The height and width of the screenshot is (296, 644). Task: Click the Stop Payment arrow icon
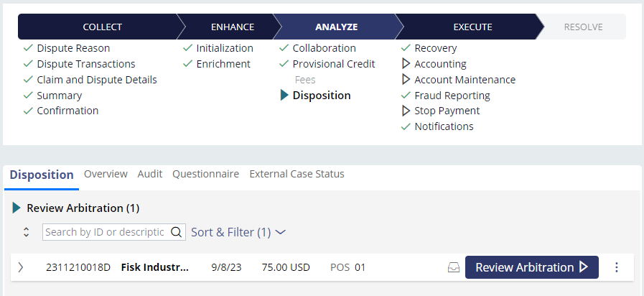(x=406, y=111)
